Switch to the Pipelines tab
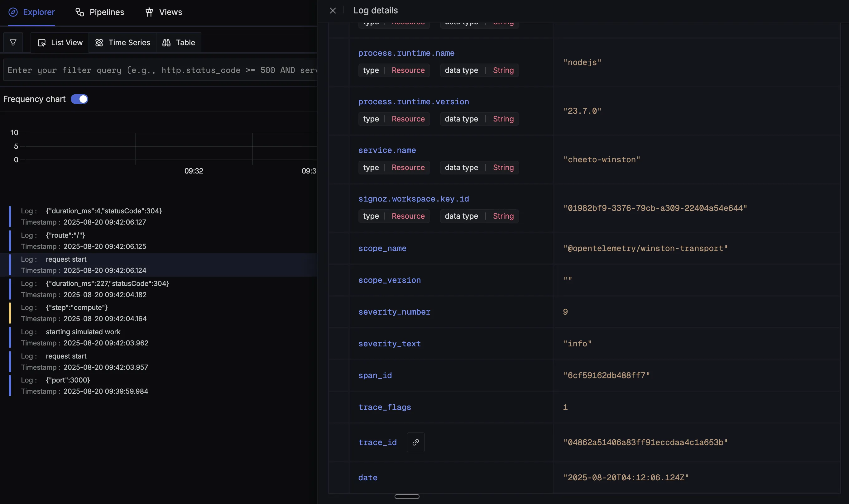The height and width of the screenshot is (504, 849). 99,12
